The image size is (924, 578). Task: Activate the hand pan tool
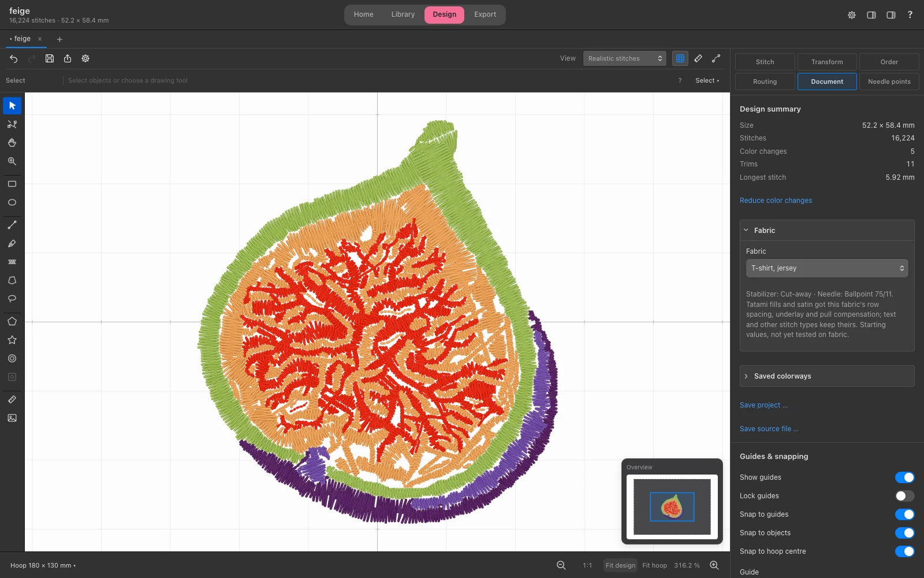[12, 143]
